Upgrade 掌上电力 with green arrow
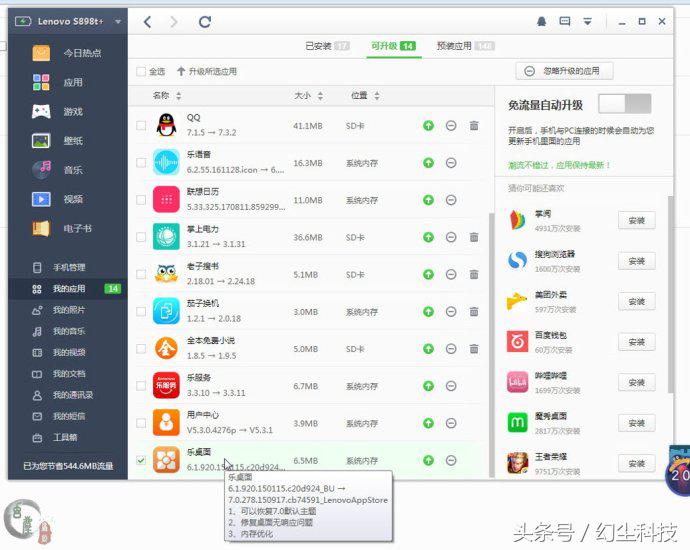 pyautogui.click(x=428, y=237)
